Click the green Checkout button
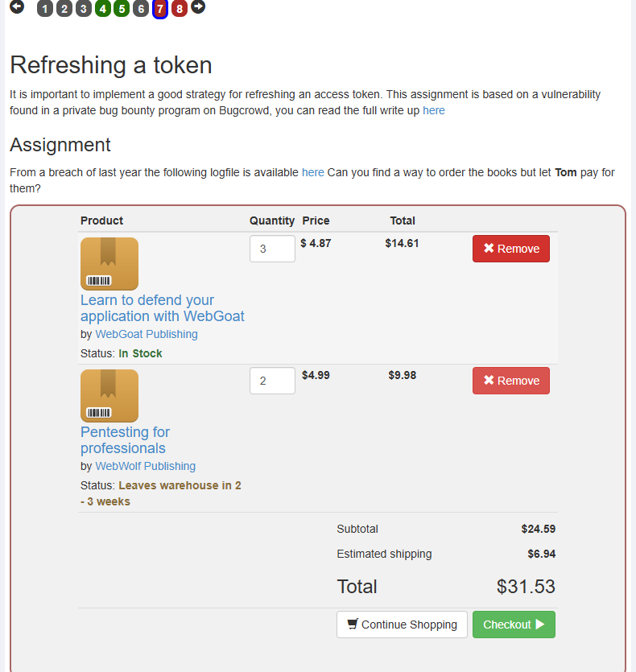636x672 pixels. 514,625
